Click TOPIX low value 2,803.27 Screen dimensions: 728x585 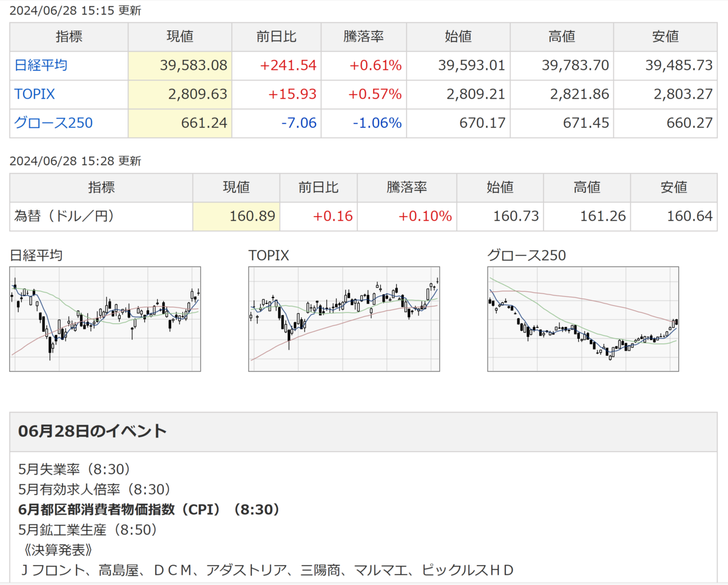(x=683, y=95)
